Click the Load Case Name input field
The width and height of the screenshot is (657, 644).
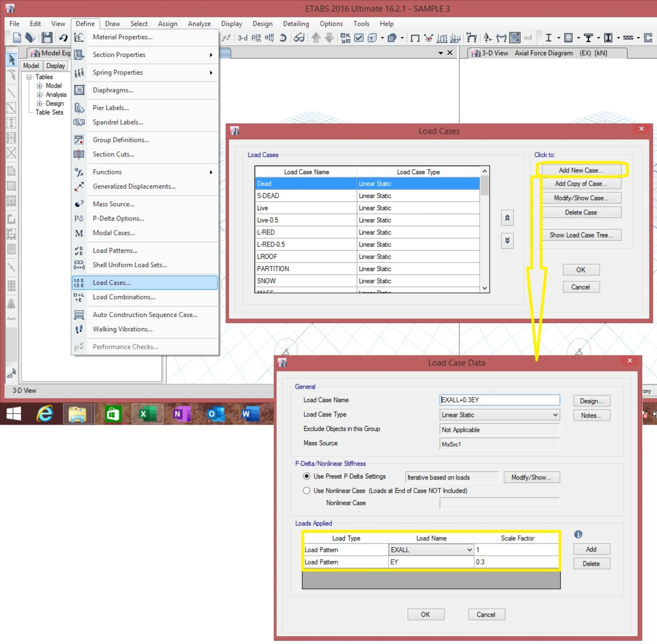coord(499,400)
